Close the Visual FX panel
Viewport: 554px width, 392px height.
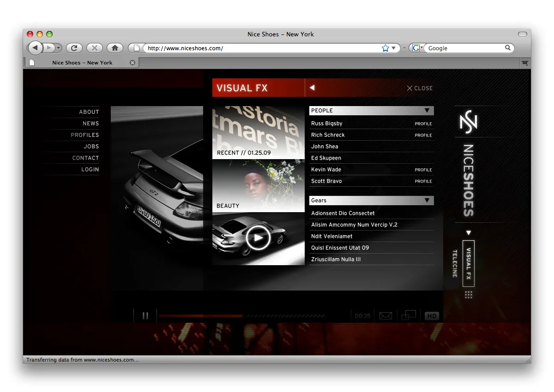point(419,88)
